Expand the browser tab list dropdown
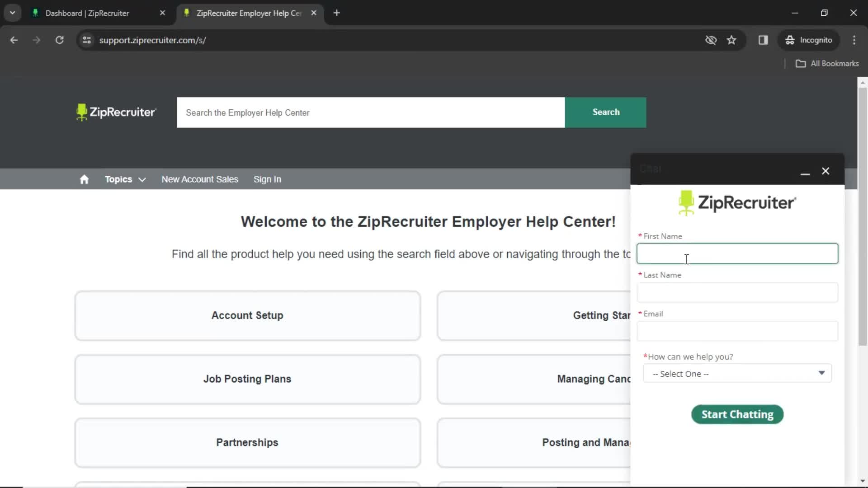 click(13, 13)
